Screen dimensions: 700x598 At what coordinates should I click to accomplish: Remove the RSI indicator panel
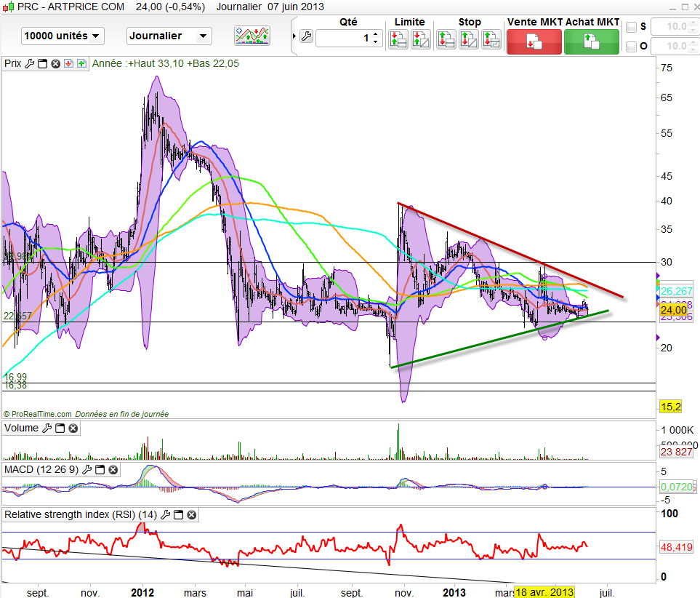click(191, 515)
